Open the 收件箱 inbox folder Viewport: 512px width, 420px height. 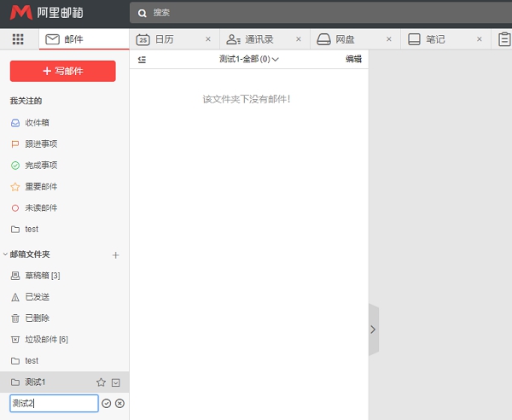(x=37, y=123)
